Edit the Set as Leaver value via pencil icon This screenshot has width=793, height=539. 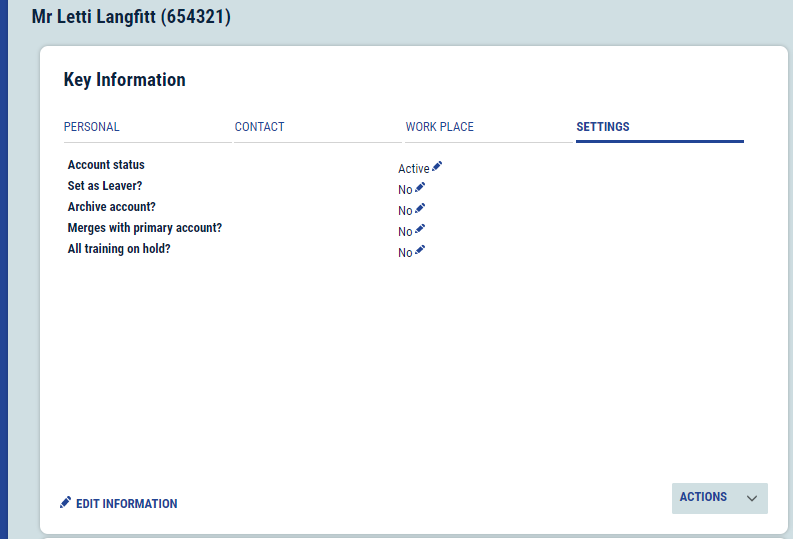point(420,188)
